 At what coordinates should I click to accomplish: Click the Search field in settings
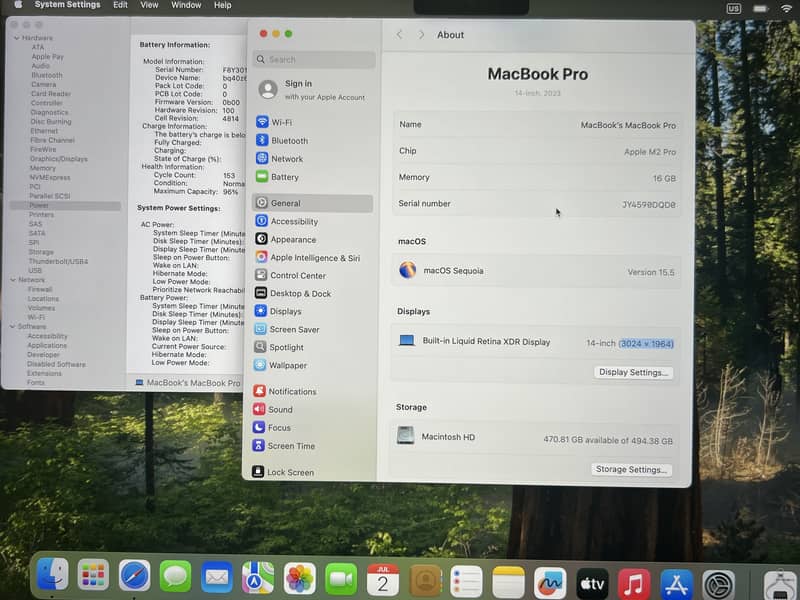(314, 59)
